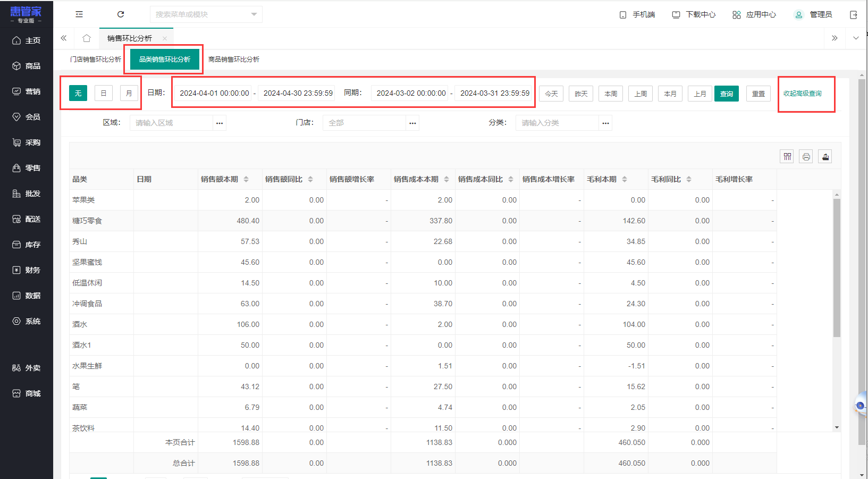868x479 pixels.
Task: Open the 商品 sidebar module
Action: click(27, 66)
